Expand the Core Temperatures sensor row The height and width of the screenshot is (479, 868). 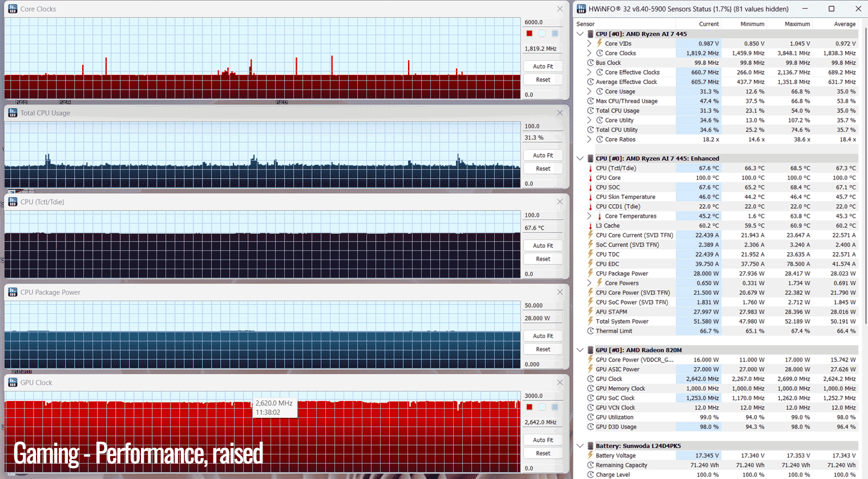click(x=590, y=216)
